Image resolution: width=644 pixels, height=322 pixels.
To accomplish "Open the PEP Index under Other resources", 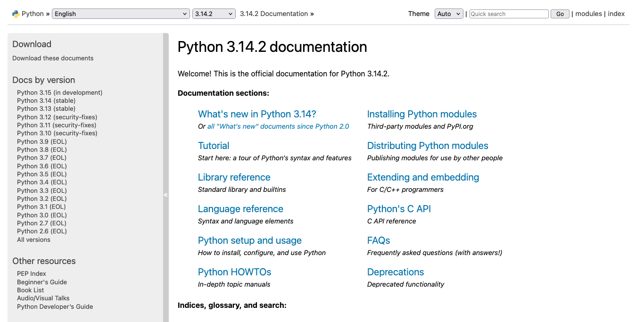I will tap(31, 273).
